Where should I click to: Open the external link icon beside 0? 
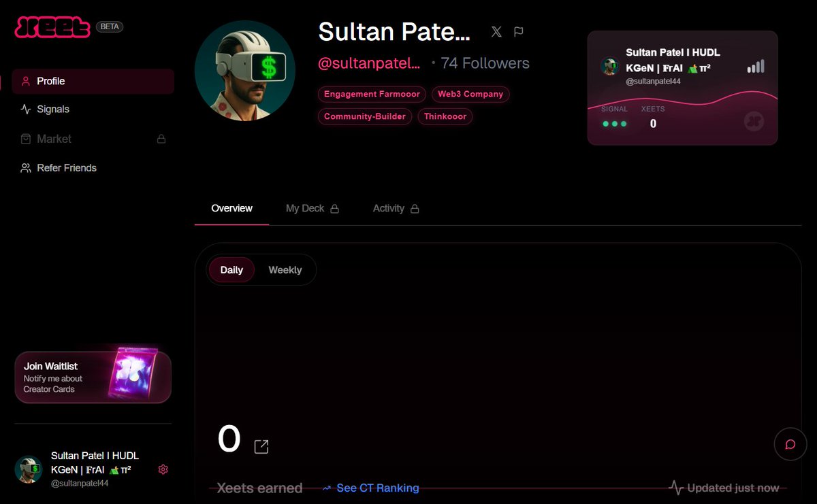click(x=261, y=447)
